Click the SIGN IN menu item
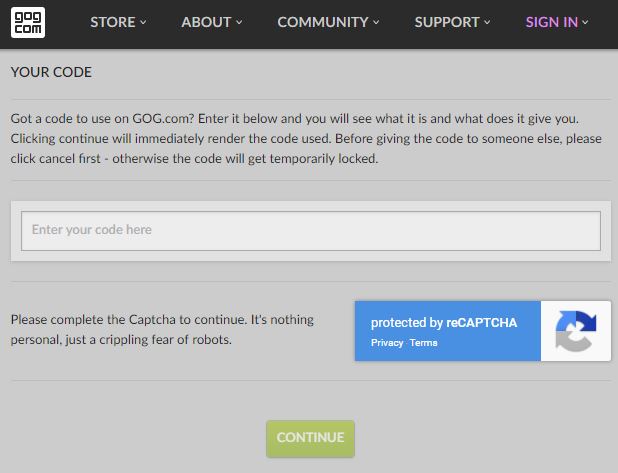 click(x=552, y=22)
